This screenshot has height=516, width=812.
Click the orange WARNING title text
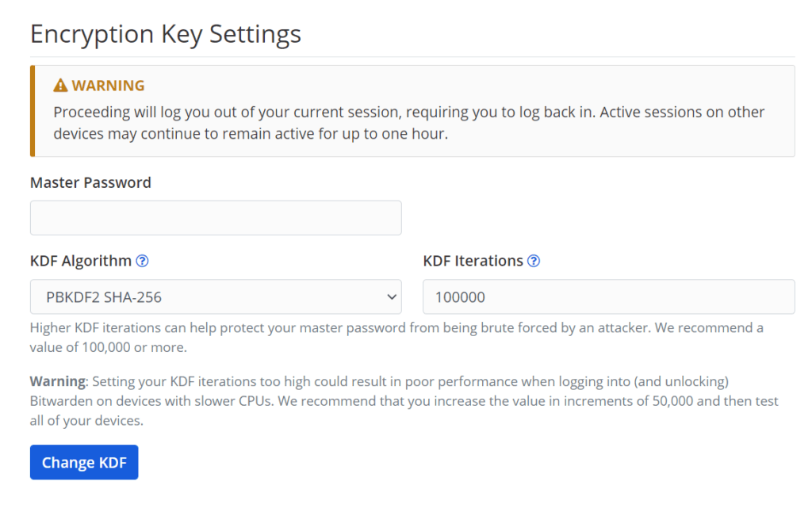(x=108, y=86)
